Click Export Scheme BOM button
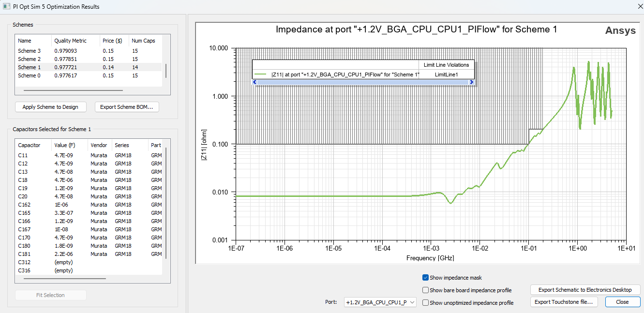 pos(126,107)
